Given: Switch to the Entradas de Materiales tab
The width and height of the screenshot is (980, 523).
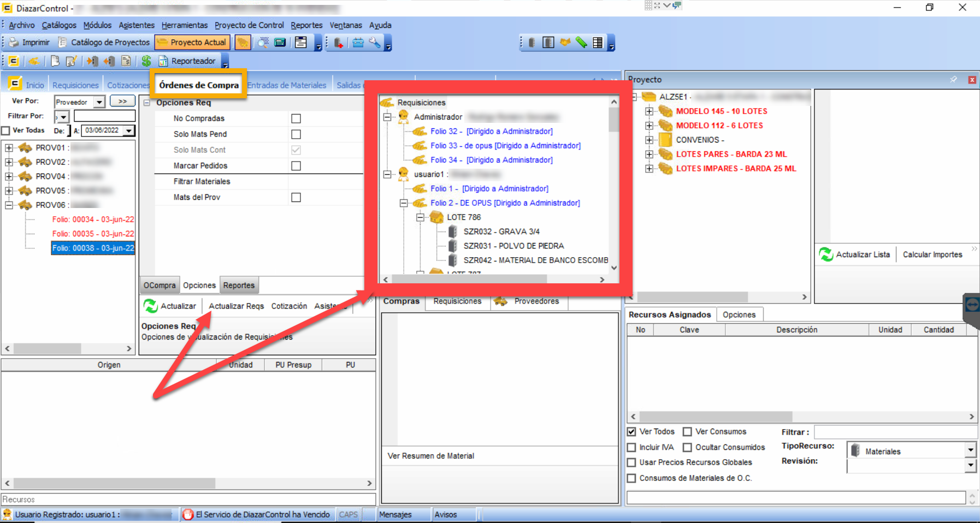Looking at the screenshot, I should (x=287, y=85).
